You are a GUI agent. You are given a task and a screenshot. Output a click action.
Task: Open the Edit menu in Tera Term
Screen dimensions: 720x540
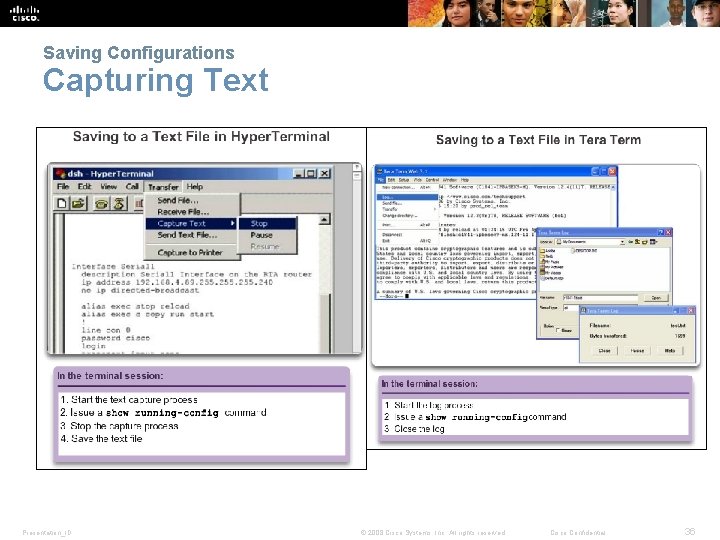[x=391, y=180]
